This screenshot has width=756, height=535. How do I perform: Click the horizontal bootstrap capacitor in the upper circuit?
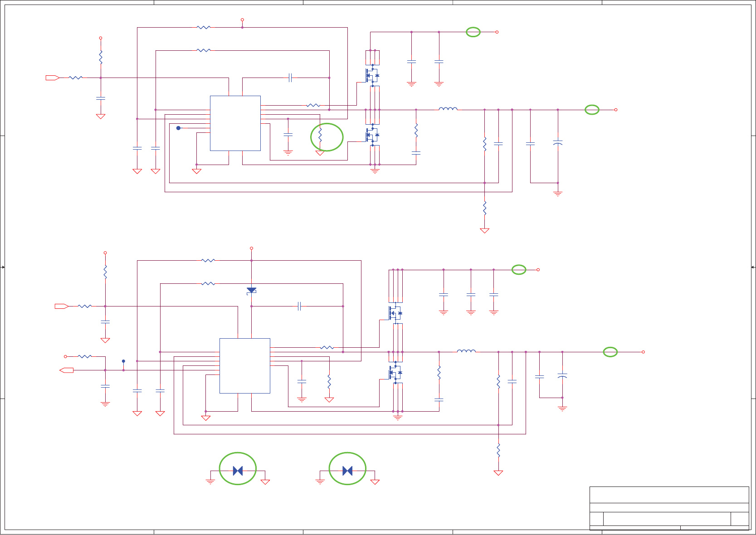point(290,78)
